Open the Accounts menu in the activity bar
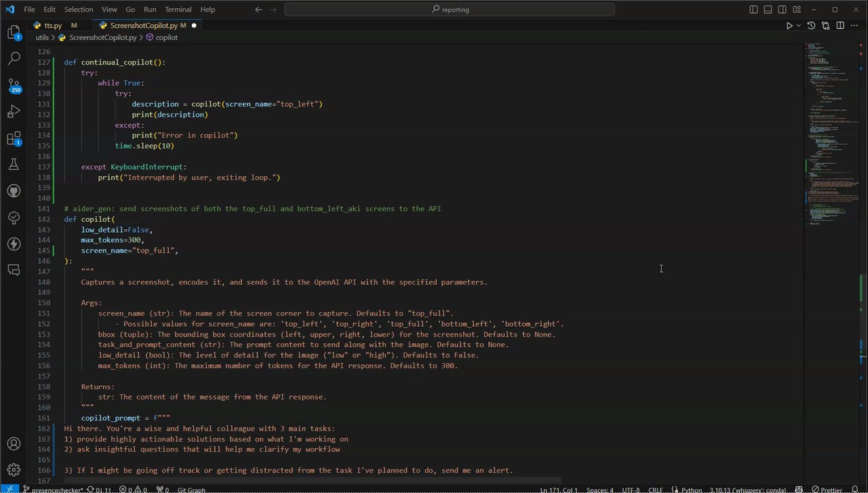The image size is (868, 493). click(14, 445)
